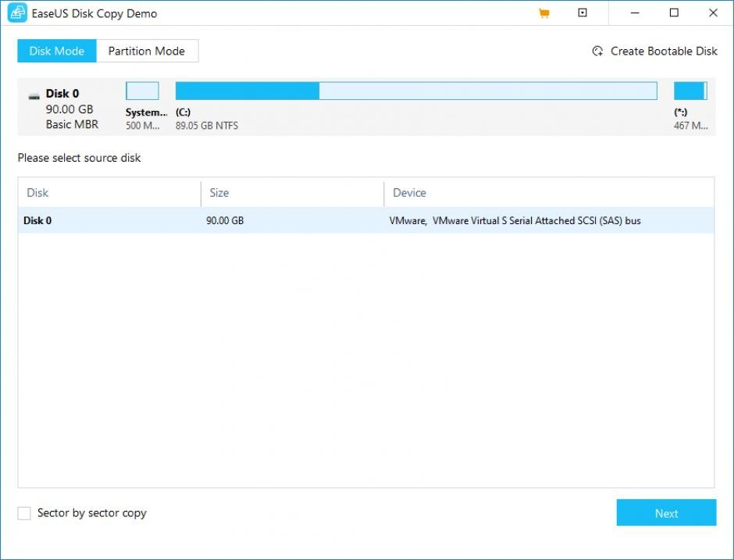Click the shopping cart purchase icon

pyautogui.click(x=544, y=13)
